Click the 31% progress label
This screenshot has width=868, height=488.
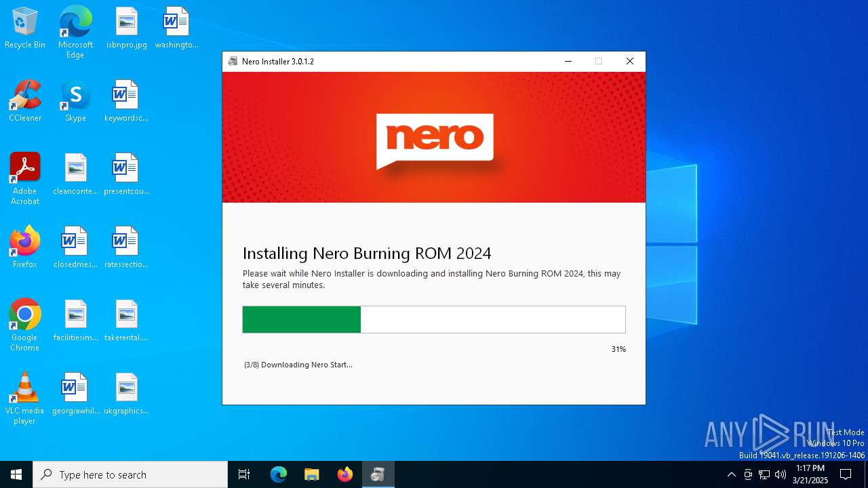(x=618, y=349)
